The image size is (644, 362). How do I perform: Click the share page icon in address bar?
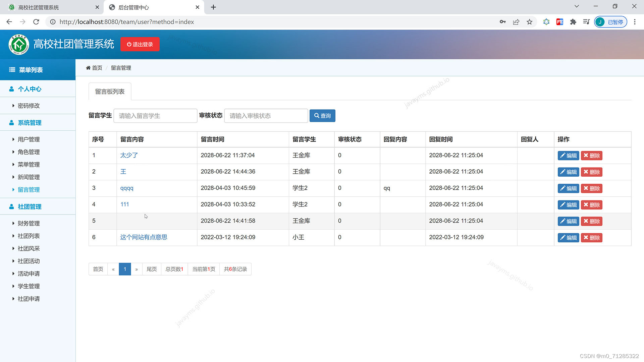pyautogui.click(x=516, y=22)
